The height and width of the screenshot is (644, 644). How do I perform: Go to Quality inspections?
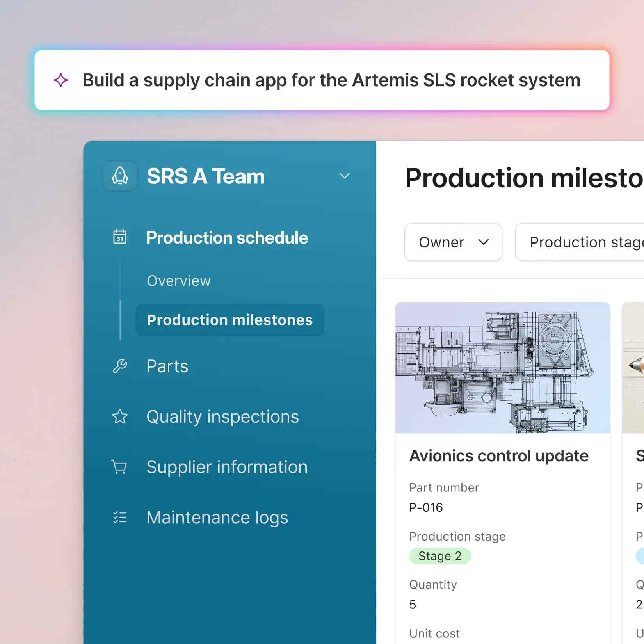click(x=222, y=416)
